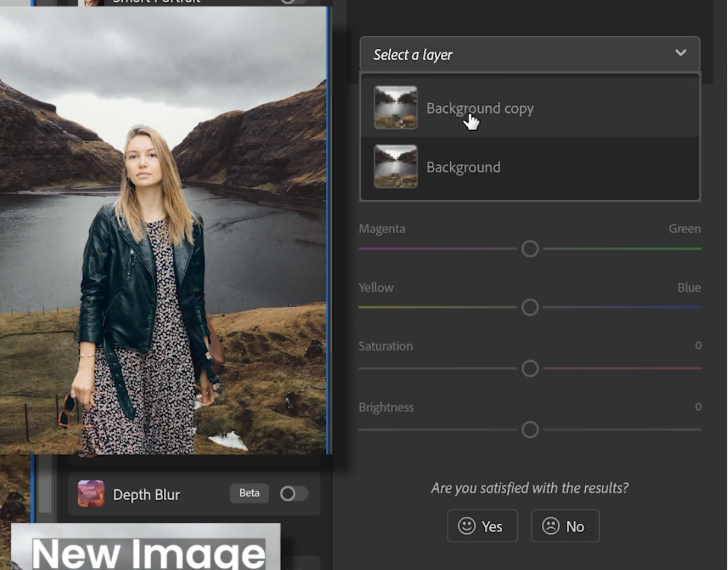Click the Background layer thumbnail

(396, 166)
